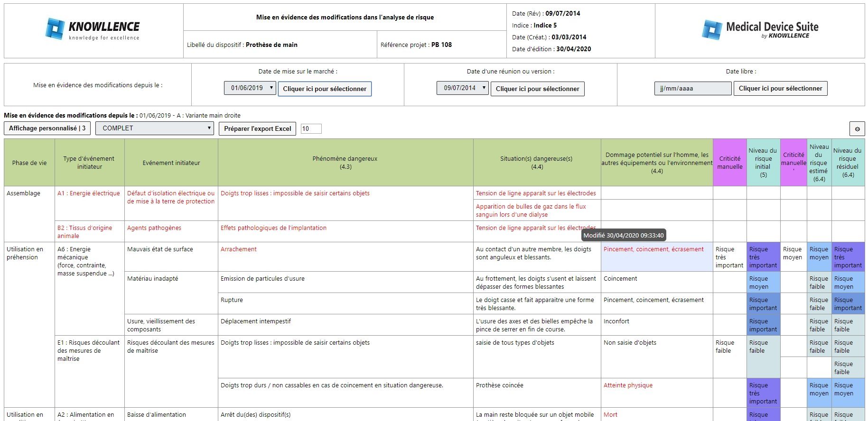Click Apparition de bulles de gaz cell
Screen dimensions: 868x421
(537, 210)
